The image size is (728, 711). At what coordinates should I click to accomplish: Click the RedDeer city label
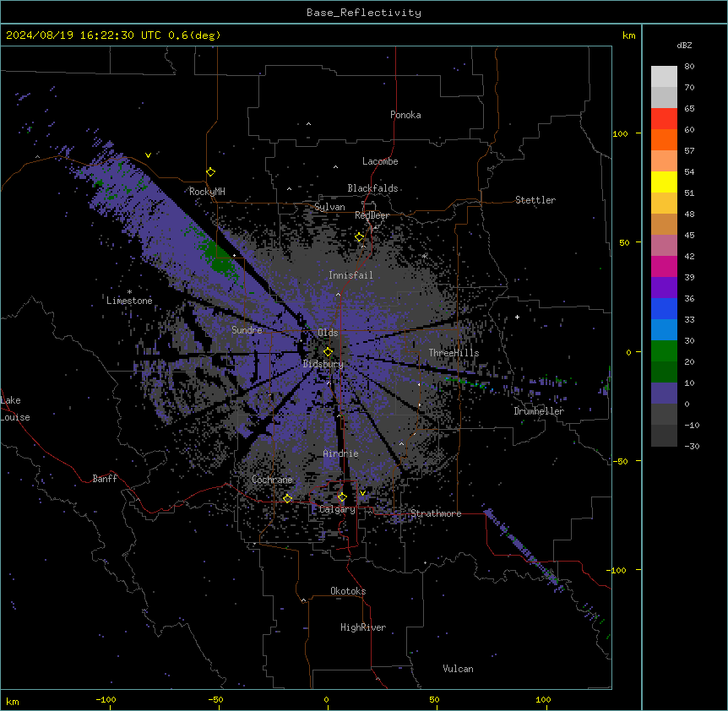click(x=372, y=215)
